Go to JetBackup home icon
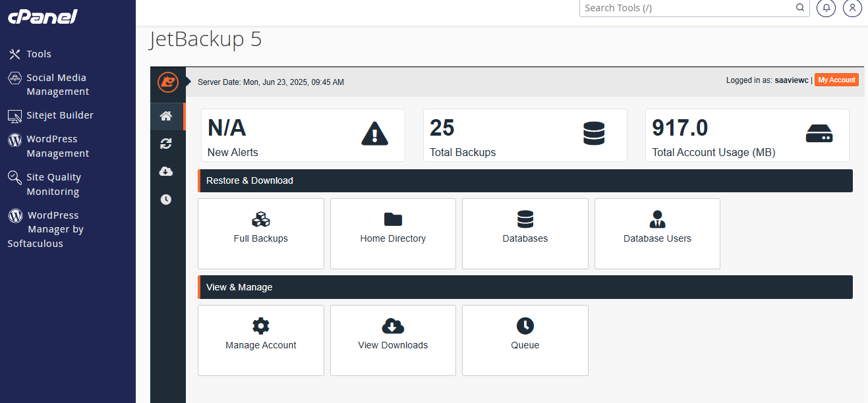 click(166, 117)
